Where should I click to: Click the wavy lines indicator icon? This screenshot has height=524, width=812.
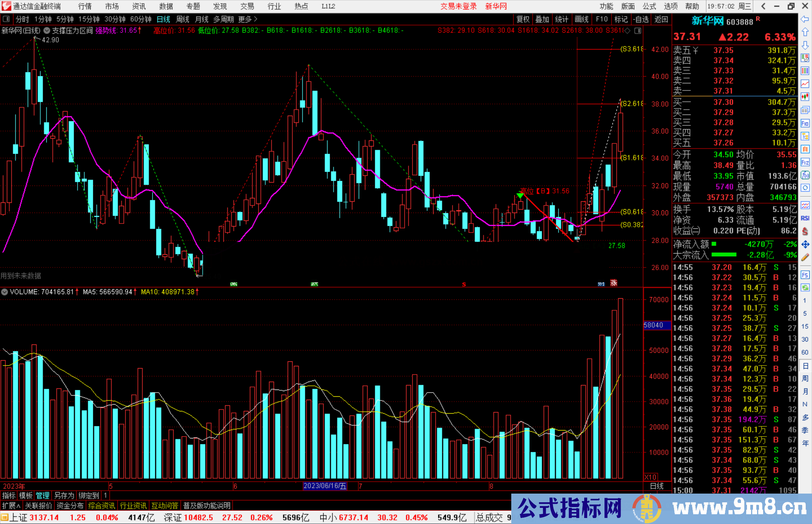point(805,205)
